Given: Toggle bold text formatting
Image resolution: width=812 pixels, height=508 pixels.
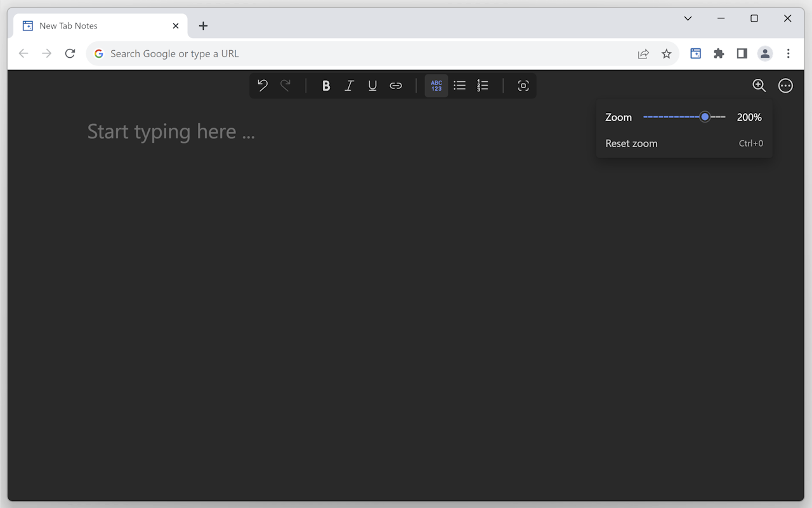Looking at the screenshot, I should tap(325, 85).
